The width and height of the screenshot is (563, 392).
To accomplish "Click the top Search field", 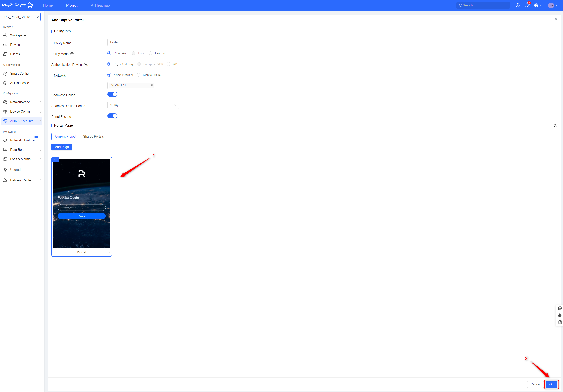I will pos(483,5).
